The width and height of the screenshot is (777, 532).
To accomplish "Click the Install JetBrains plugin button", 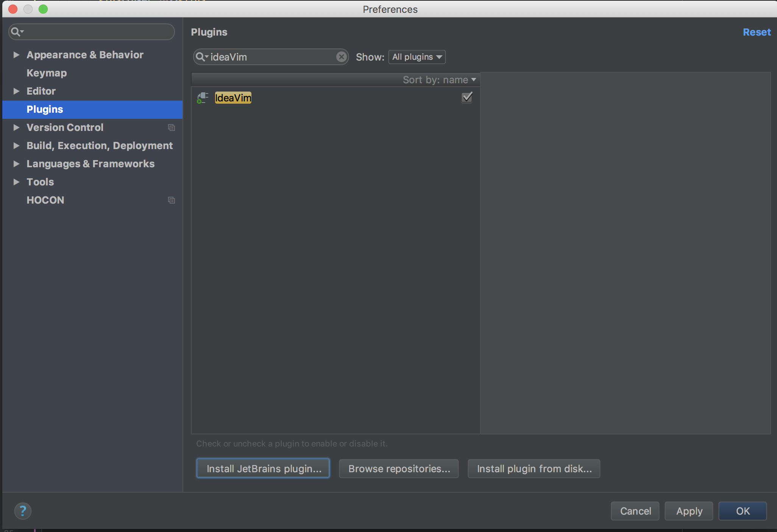I will click(x=263, y=468).
